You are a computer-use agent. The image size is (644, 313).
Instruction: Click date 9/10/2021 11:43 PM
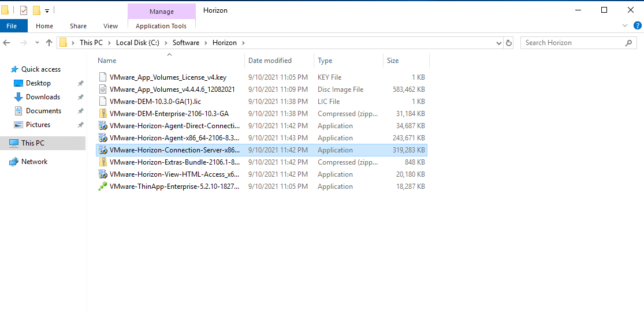278,137
